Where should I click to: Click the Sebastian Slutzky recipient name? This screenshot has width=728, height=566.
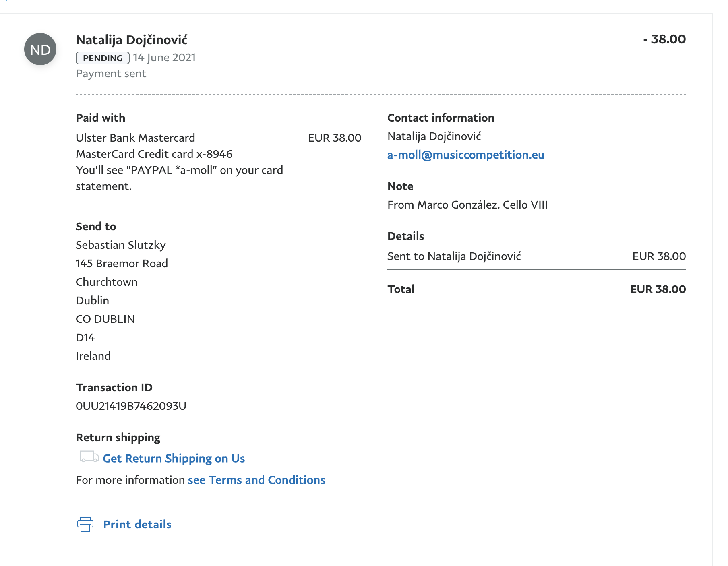point(120,245)
